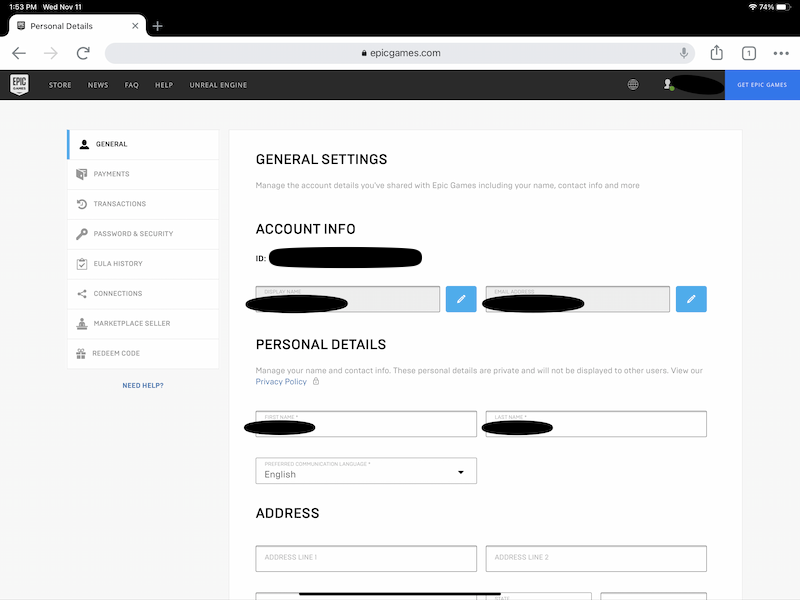800x600 pixels.
Task: Open the tab switcher showing 1 tab
Action: click(748, 53)
